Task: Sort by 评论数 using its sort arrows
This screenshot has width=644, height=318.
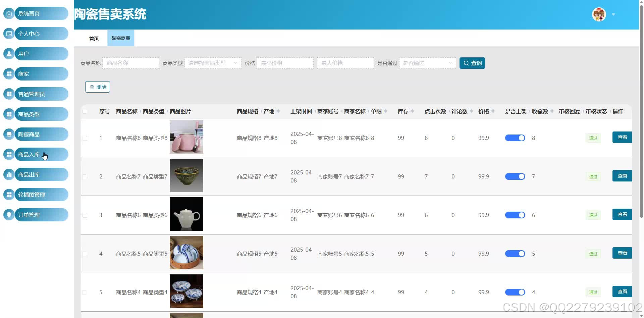Action: (x=471, y=111)
